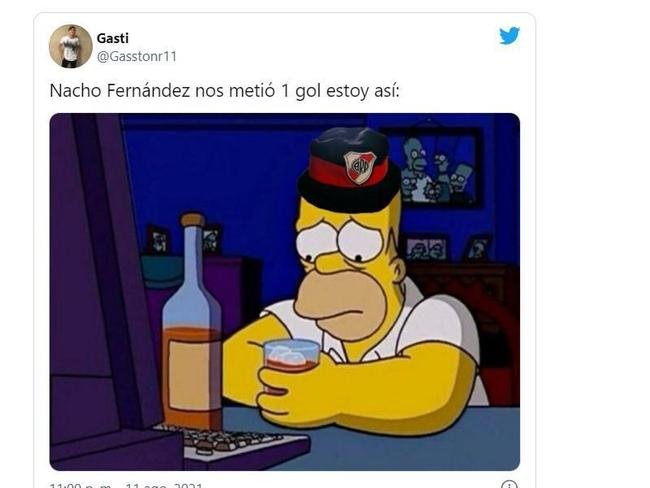This screenshot has width=650, height=488.
Task: Click the tweet text about Nacho Fernández
Action: [224, 91]
